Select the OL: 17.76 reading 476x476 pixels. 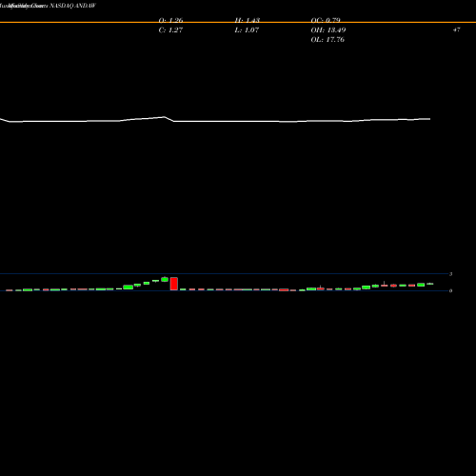[x=327, y=40]
